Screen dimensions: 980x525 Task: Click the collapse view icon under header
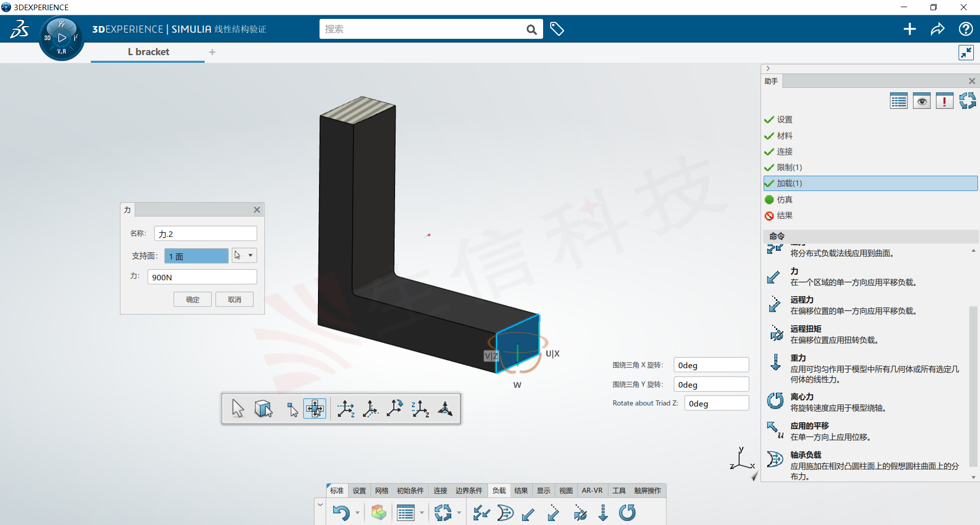click(966, 53)
